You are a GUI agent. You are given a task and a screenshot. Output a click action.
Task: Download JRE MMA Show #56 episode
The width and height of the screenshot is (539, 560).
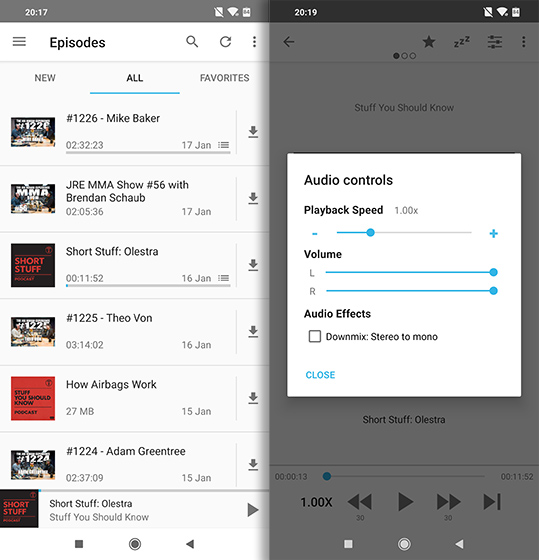(253, 199)
